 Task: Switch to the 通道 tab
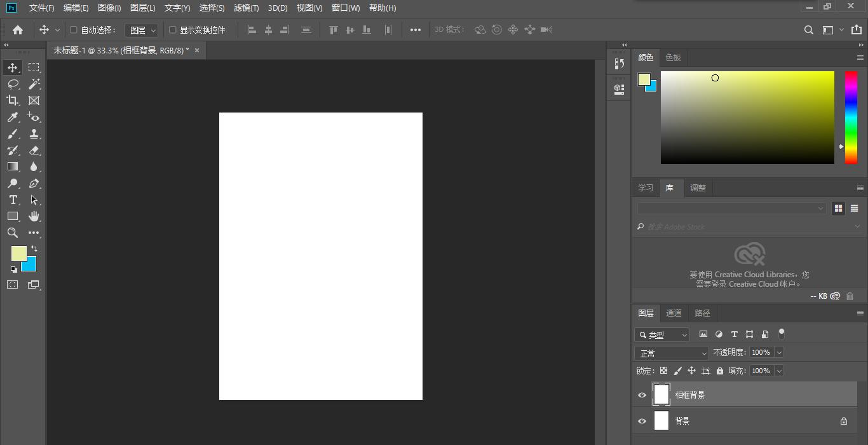tap(674, 313)
